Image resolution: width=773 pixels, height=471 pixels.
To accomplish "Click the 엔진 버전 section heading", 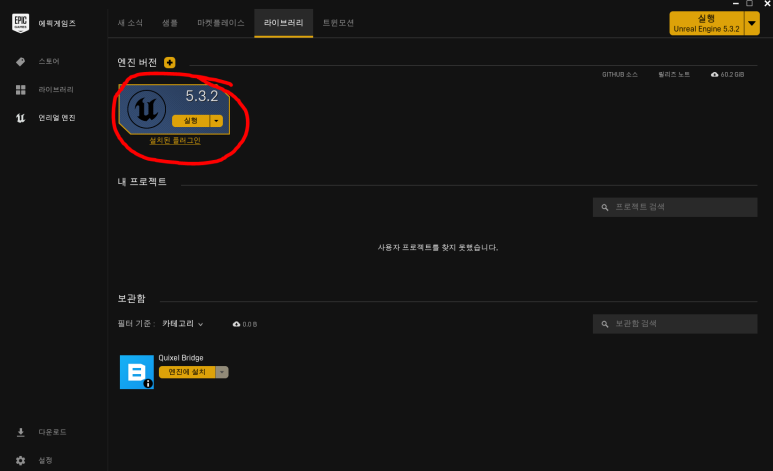I will 137,63.
